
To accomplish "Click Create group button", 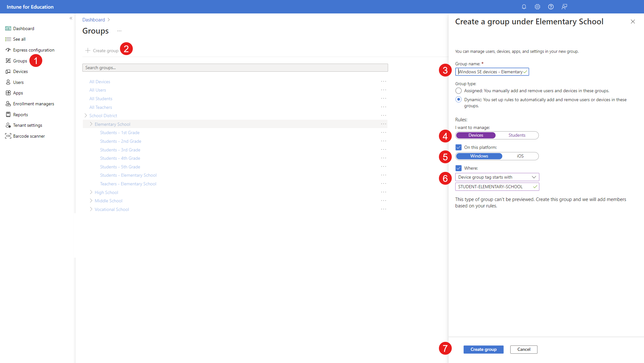I will click(483, 349).
